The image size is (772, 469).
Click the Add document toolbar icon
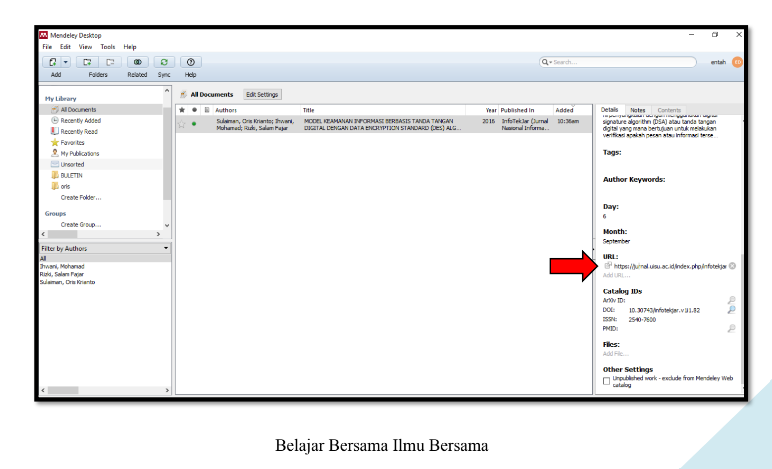click(x=51, y=62)
